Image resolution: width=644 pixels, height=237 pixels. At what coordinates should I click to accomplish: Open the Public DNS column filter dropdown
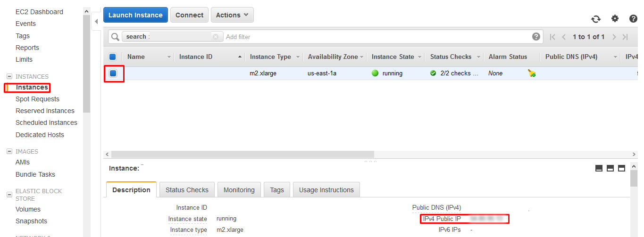(615, 57)
